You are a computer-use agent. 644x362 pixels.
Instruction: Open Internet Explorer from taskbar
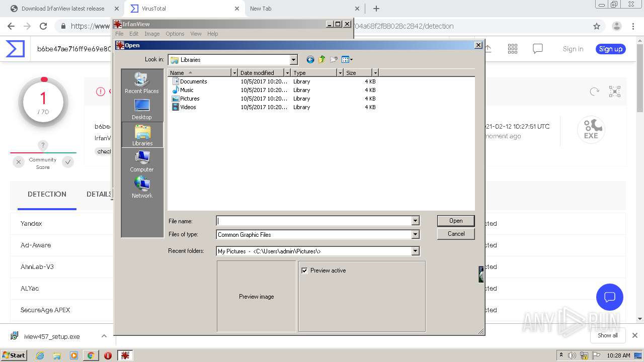(40, 355)
